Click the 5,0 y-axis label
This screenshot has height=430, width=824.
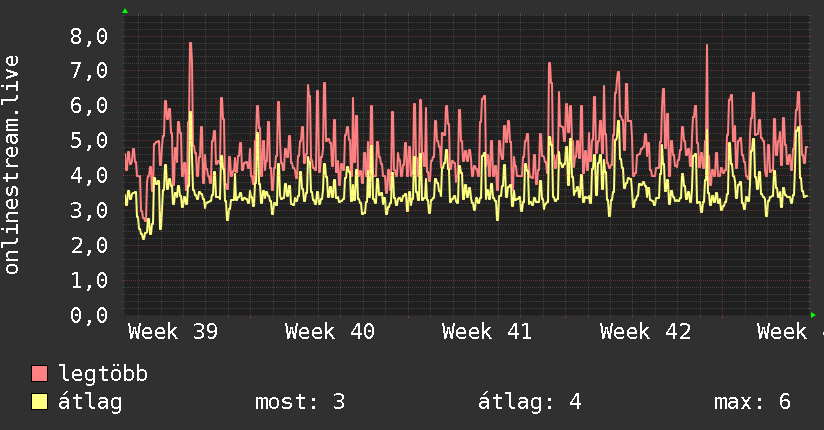click(89, 140)
